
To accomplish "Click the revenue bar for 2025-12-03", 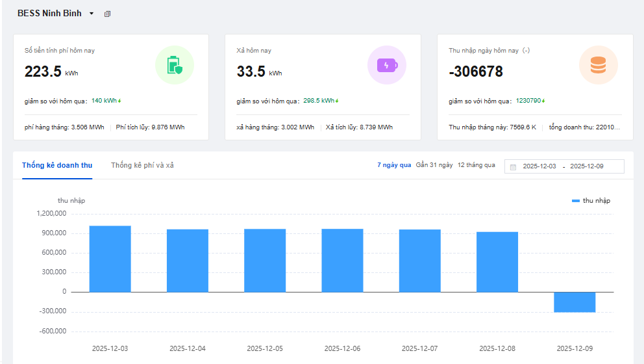I will [110, 259].
